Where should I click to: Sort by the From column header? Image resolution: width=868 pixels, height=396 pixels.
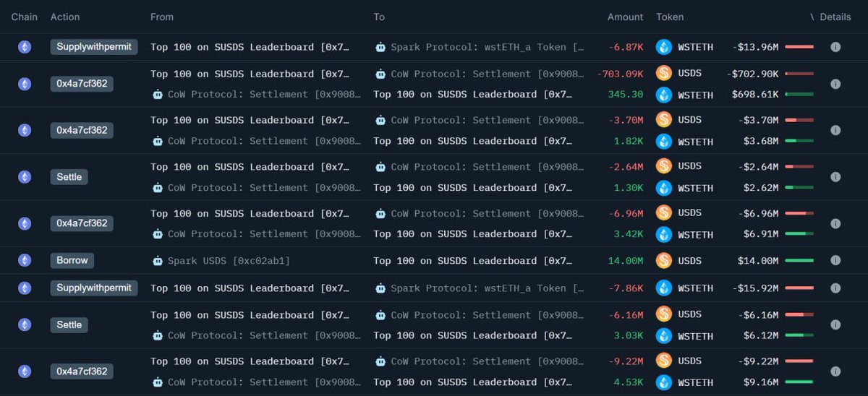pyautogui.click(x=162, y=17)
